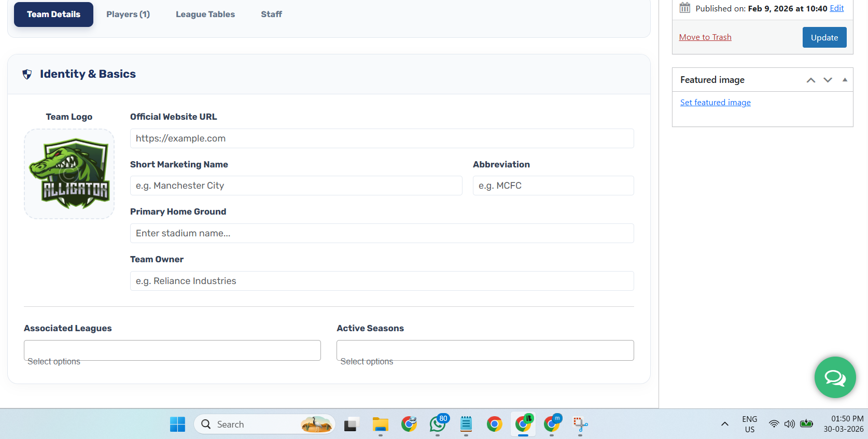Open the Staff tab

(x=271, y=15)
